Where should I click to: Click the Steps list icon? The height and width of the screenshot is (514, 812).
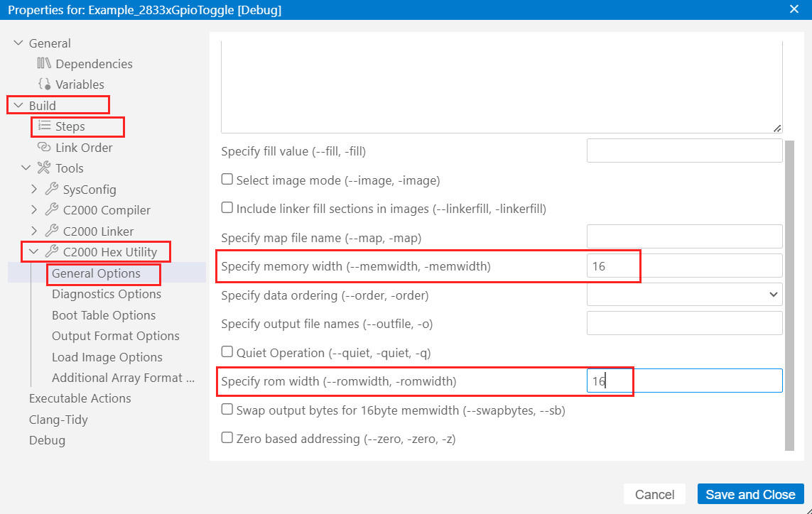pyautogui.click(x=45, y=126)
